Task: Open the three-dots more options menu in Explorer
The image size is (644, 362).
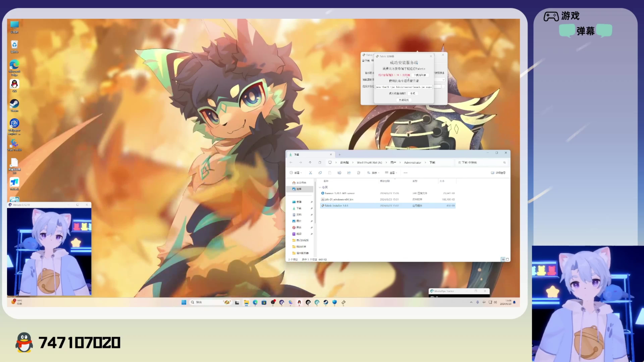Action: coord(406,173)
